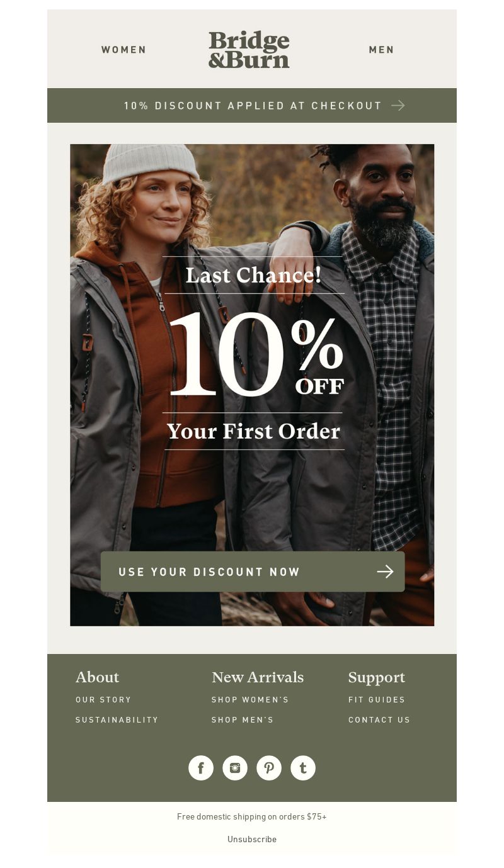
Task: Click the New Arrivals footer heading
Action: 258,677
